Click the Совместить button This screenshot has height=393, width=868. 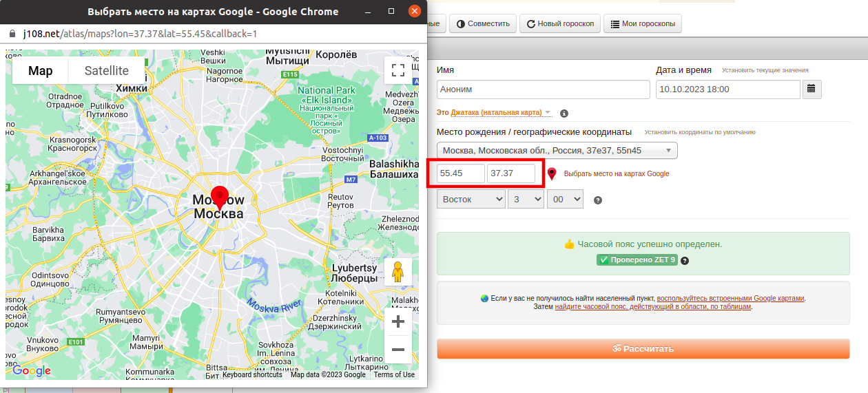(x=482, y=23)
